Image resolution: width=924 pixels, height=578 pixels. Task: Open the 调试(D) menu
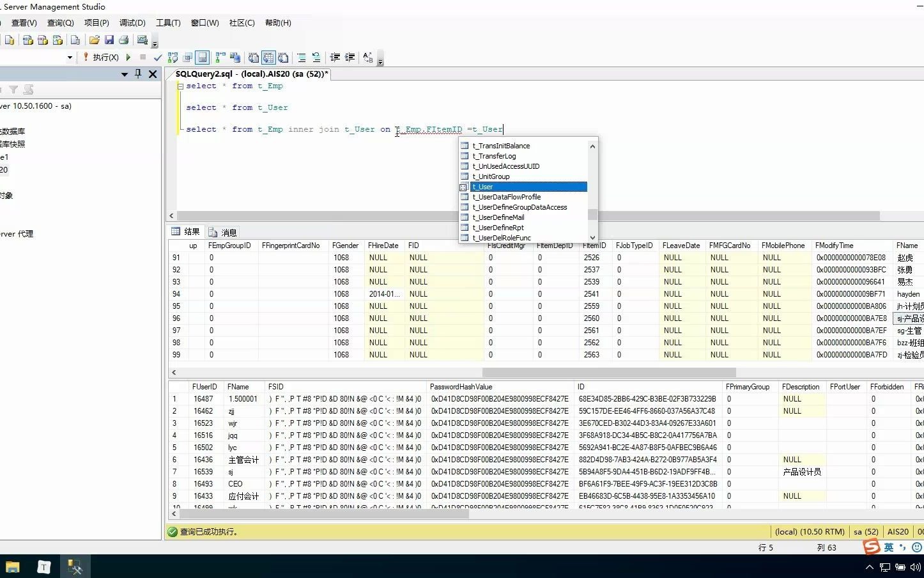(x=132, y=22)
